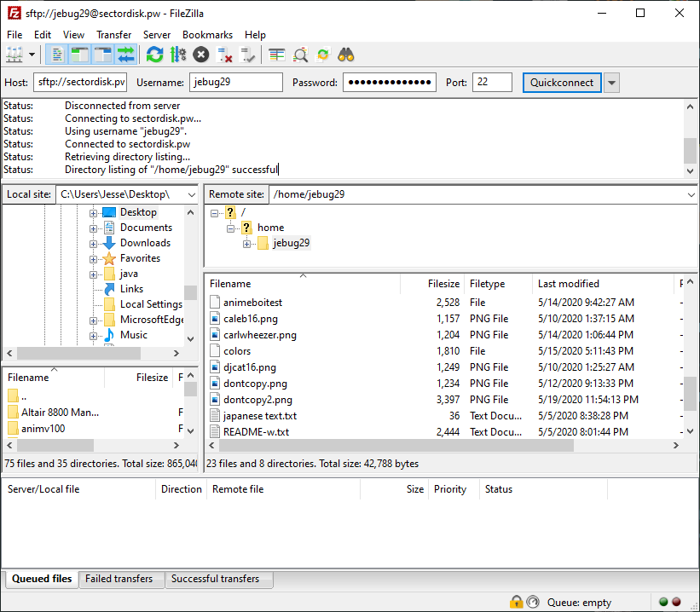Open the Remote site path dropdown
This screenshot has height=612, width=700.
coord(691,194)
